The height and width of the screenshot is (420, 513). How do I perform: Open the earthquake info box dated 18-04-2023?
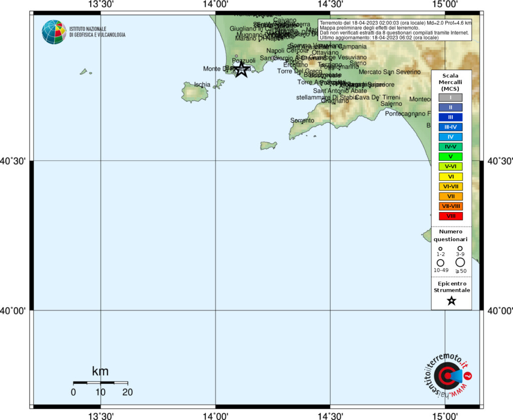click(x=393, y=30)
